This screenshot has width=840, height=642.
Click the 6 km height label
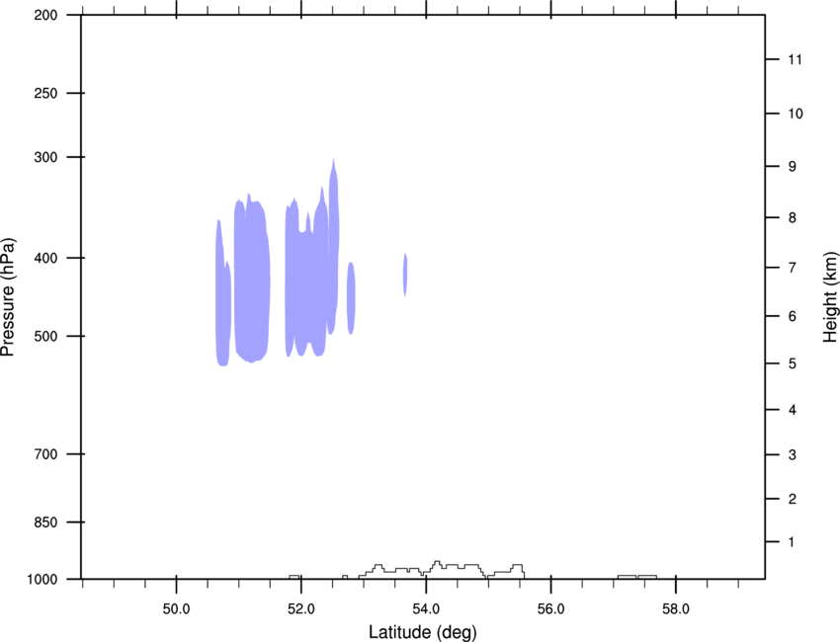[792, 316]
